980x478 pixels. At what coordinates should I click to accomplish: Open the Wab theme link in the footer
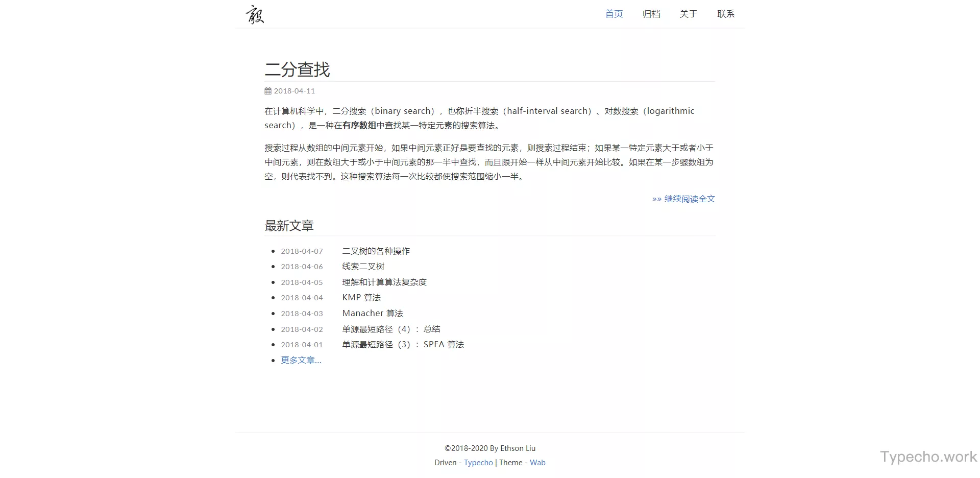point(537,462)
